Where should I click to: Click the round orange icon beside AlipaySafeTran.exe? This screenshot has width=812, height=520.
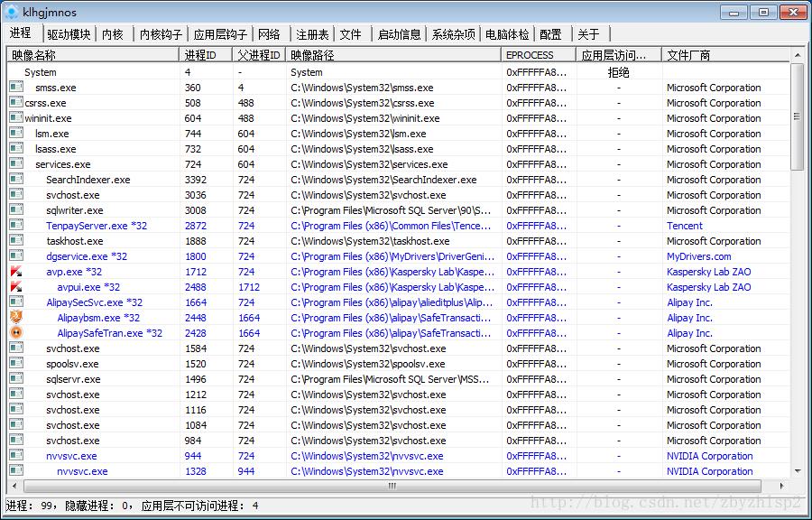click(x=16, y=333)
